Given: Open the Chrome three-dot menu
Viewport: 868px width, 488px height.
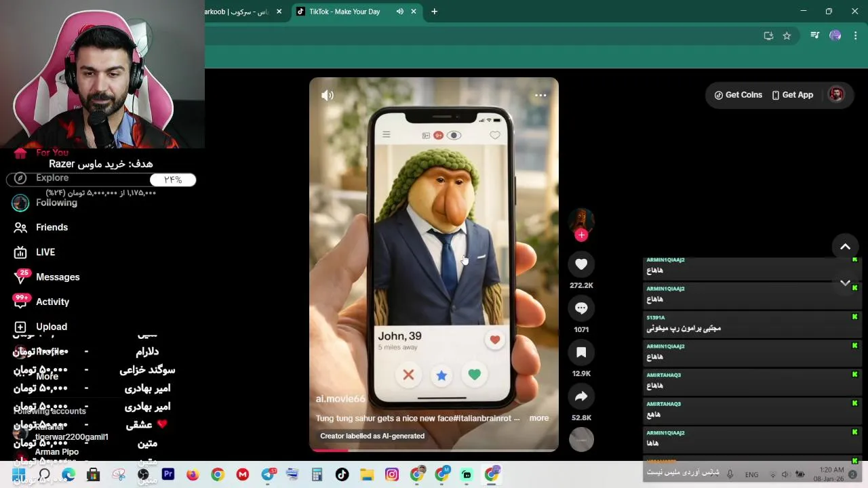Looking at the screenshot, I should pyautogui.click(x=855, y=36).
